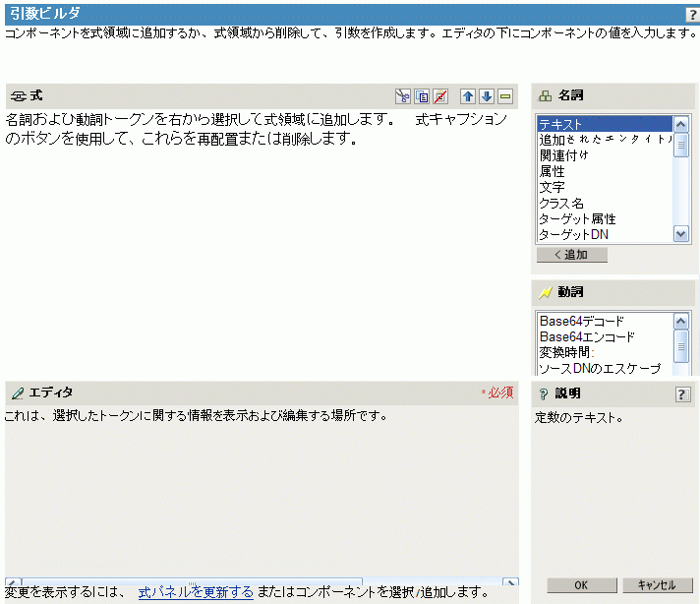Click the 名詞 list scrollbar thumb

tap(680, 145)
